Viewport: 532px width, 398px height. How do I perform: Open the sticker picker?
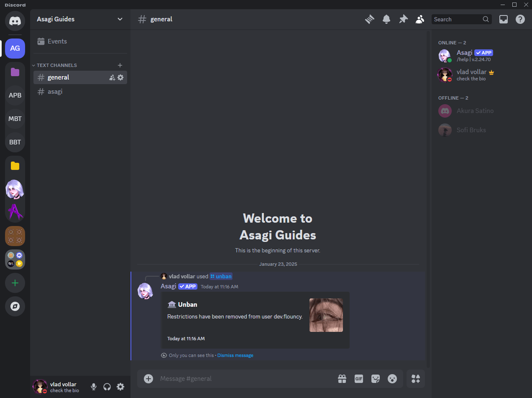click(x=376, y=379)
